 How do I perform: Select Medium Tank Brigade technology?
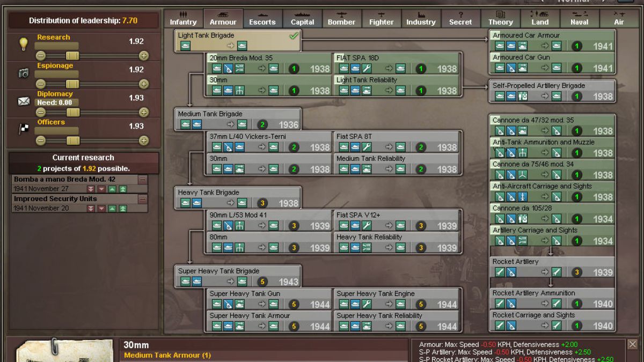[238, 119]
